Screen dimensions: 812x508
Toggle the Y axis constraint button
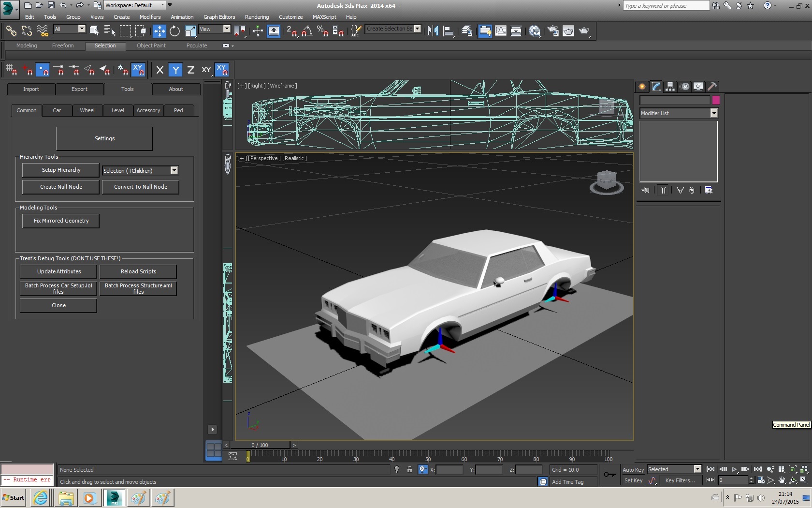click(x=175, y=70)
